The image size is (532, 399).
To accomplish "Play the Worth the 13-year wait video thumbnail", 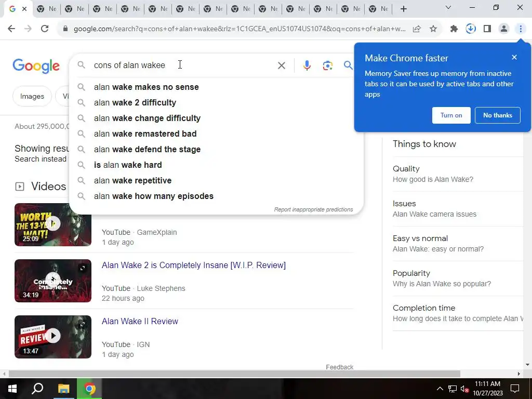I will pos(53,224).
